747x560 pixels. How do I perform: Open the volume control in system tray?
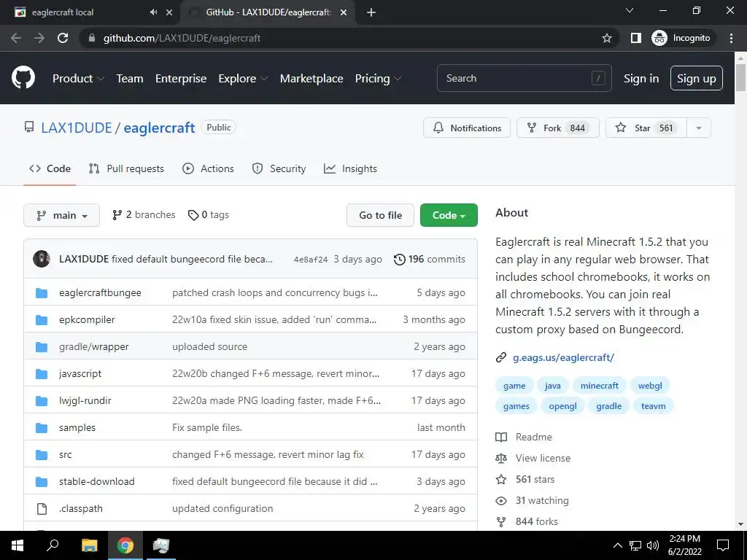pyautogui.click(x=653, y=545)
